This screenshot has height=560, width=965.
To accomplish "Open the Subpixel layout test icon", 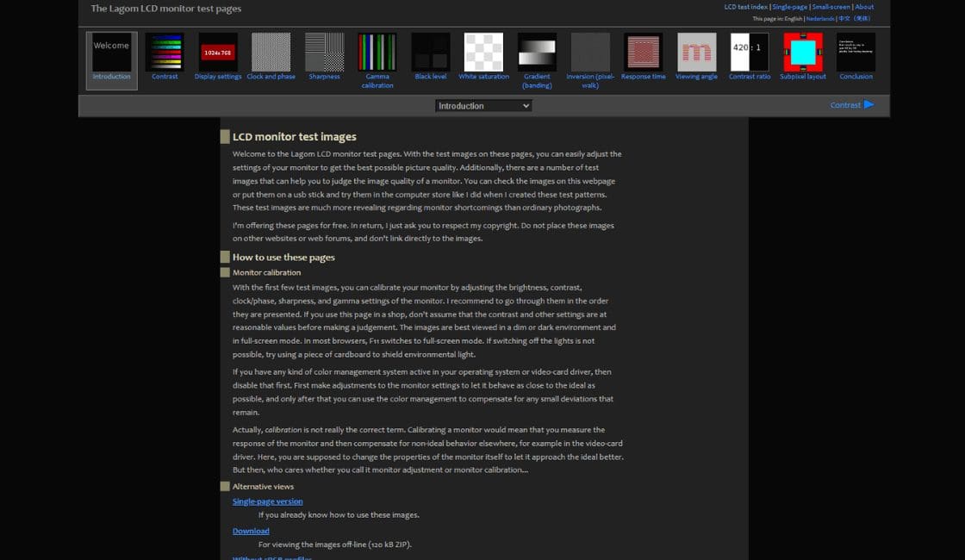I will click(x=803, y=53).
